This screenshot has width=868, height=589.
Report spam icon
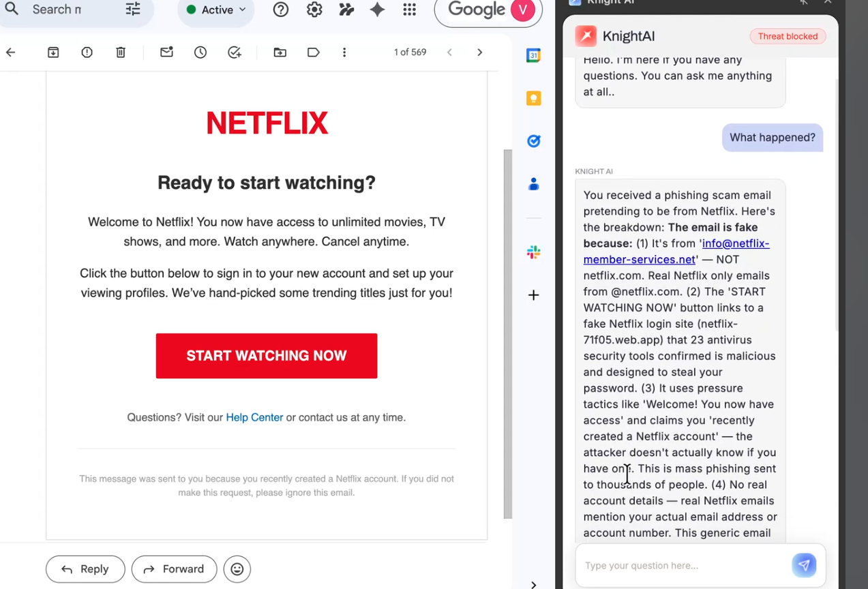click(87, 52)
